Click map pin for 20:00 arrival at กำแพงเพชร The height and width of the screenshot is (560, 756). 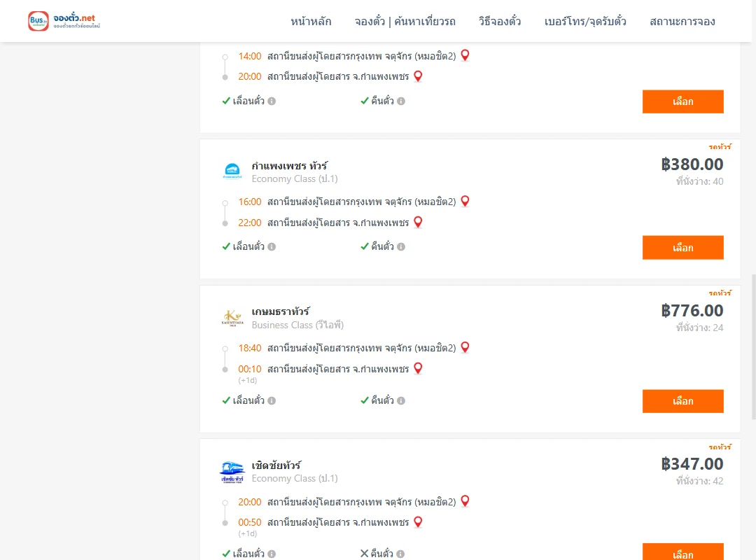click(418, 76)
